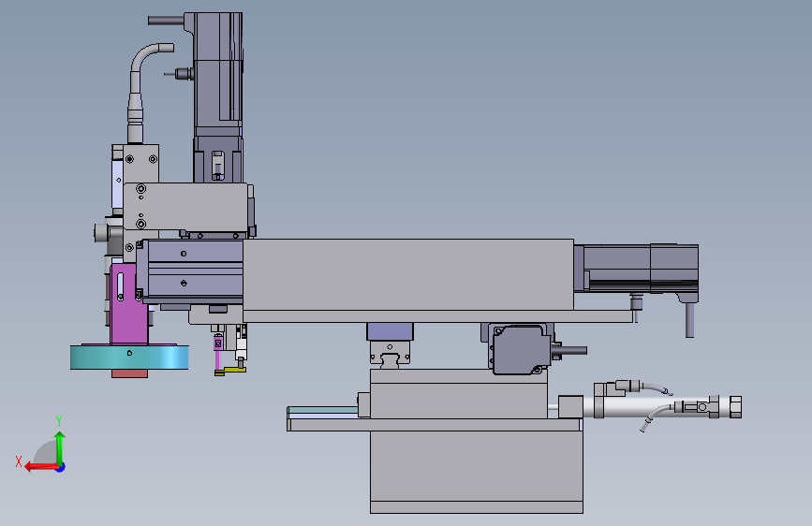Click the blue Z axis dot of triad
Image resolution: width=812 pixels, height=526 pixels.
pos(61,467)
